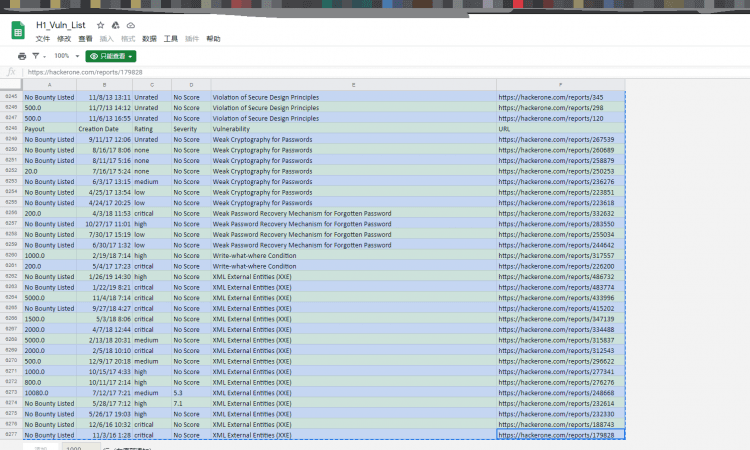Click the print icon

21,56
